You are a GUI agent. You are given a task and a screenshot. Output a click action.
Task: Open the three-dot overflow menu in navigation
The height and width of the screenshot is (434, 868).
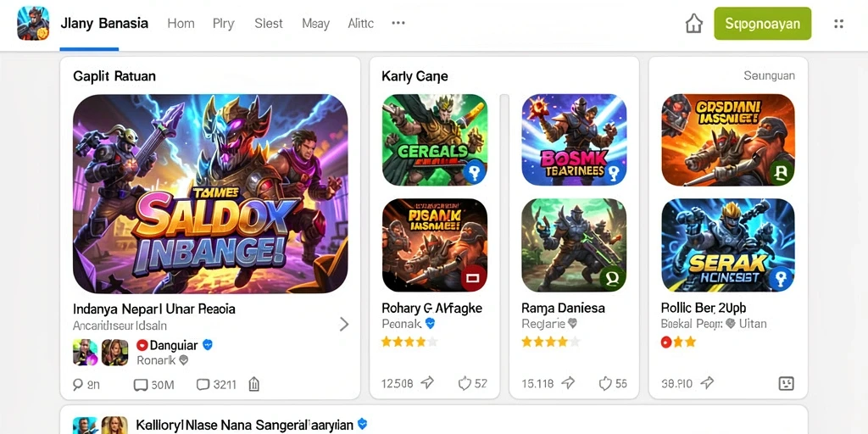398,23
